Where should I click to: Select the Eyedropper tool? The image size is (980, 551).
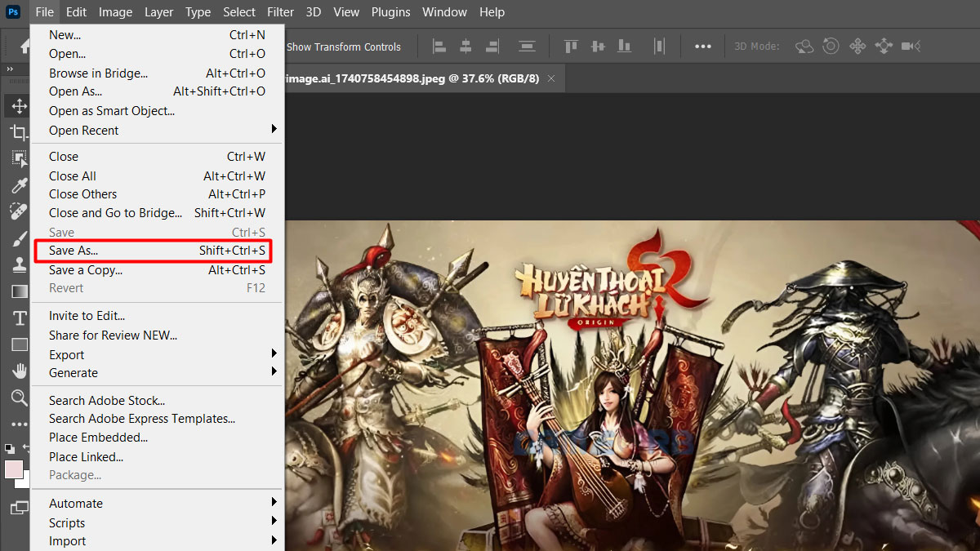pos(19,185)
